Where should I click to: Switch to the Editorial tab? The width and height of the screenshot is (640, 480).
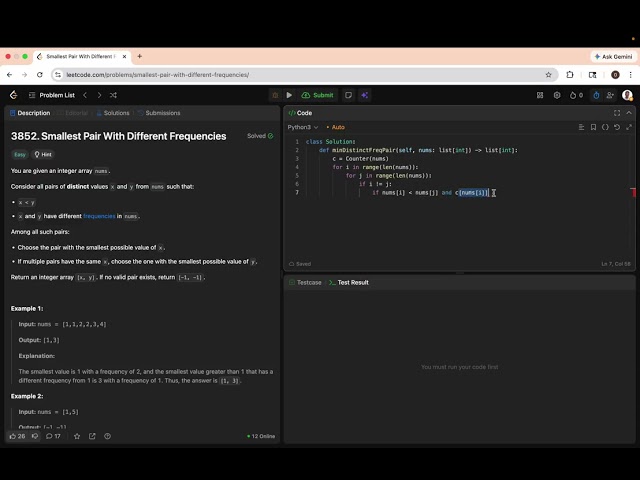pos(73,113)
